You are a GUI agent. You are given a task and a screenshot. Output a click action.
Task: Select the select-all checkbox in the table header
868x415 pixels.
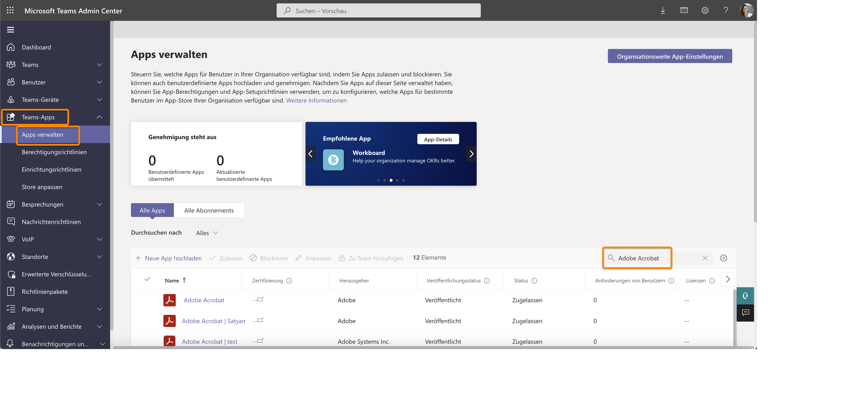(148, 279)
